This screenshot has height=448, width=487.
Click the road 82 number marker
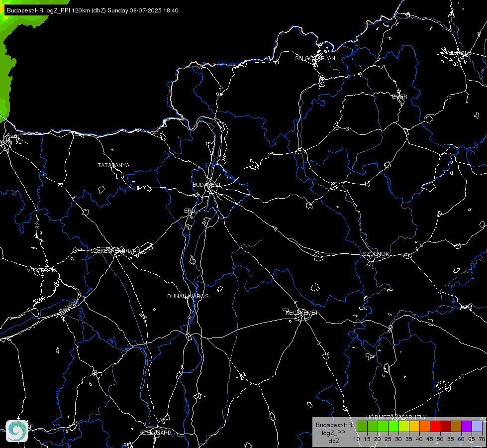(x=38, y=226)
